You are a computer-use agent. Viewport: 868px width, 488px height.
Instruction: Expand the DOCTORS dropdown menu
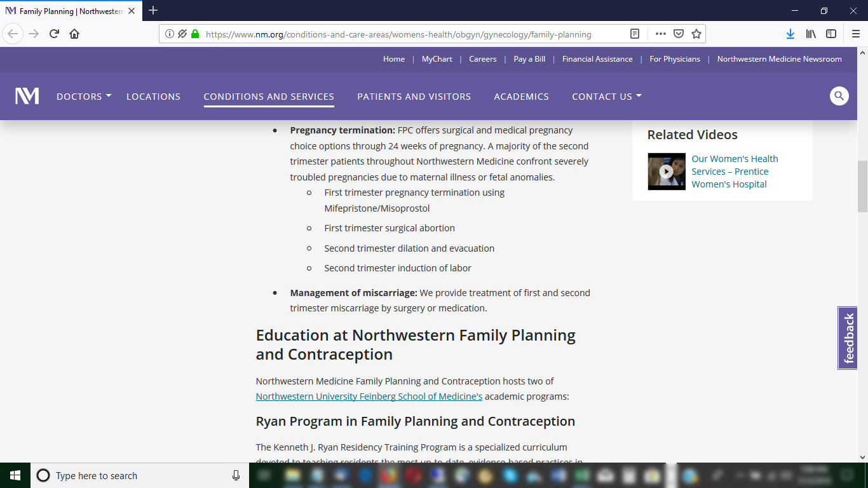[x=84, y=97]
